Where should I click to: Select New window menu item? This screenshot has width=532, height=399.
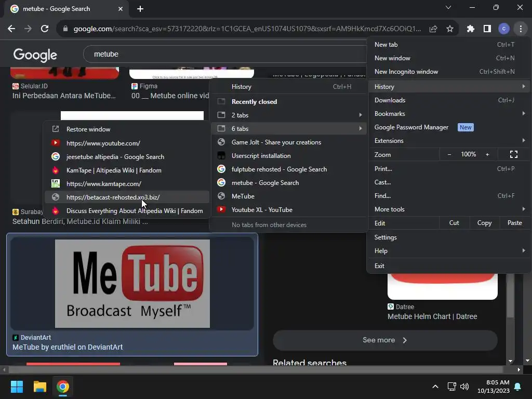449,58
